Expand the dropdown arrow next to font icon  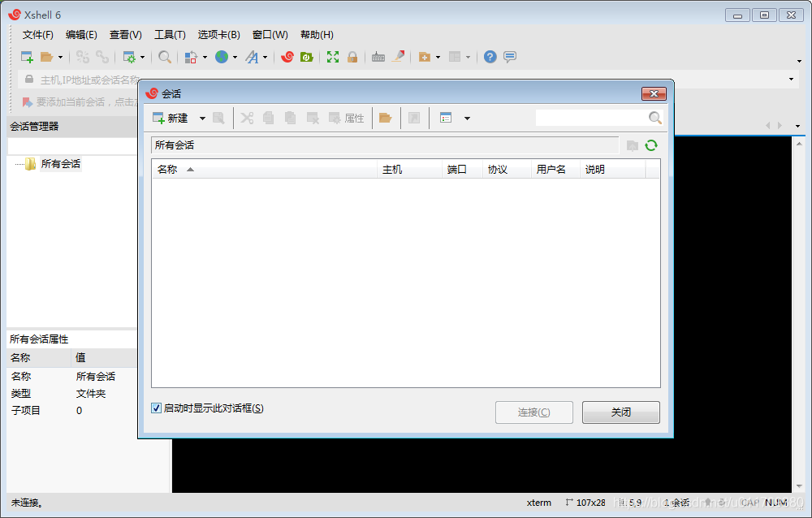click(265, 57)
